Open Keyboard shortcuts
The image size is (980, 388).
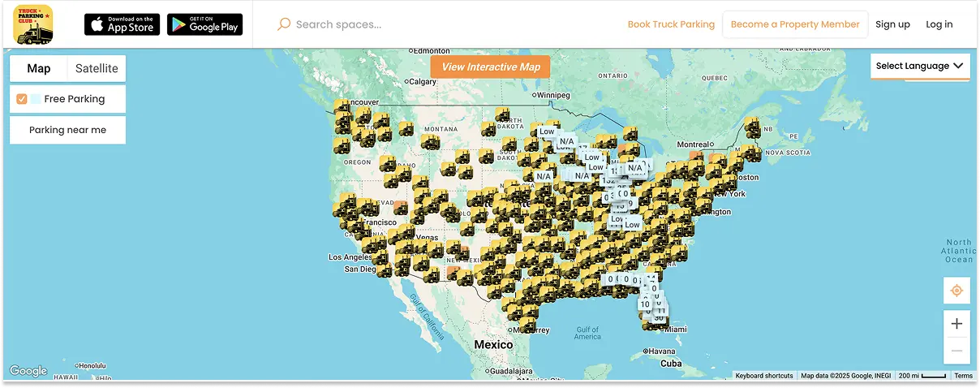pos(765,376)
